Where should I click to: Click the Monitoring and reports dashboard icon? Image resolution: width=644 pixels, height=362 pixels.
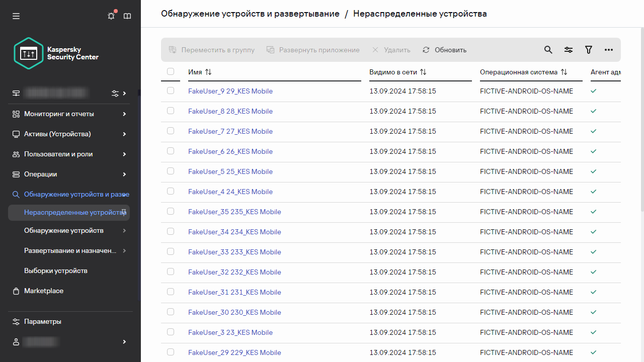coord(16,114)
